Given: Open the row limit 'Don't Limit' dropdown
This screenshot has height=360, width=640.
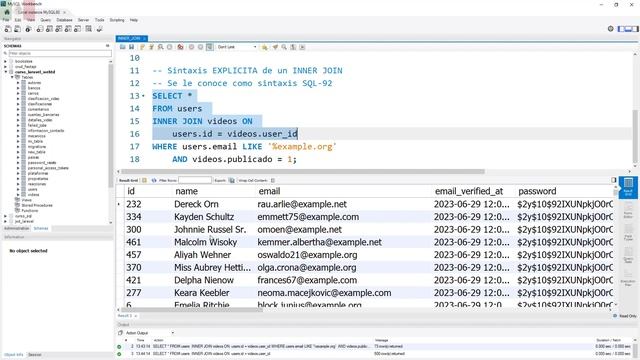Looking at the screenshot, I should click(237, 47).
